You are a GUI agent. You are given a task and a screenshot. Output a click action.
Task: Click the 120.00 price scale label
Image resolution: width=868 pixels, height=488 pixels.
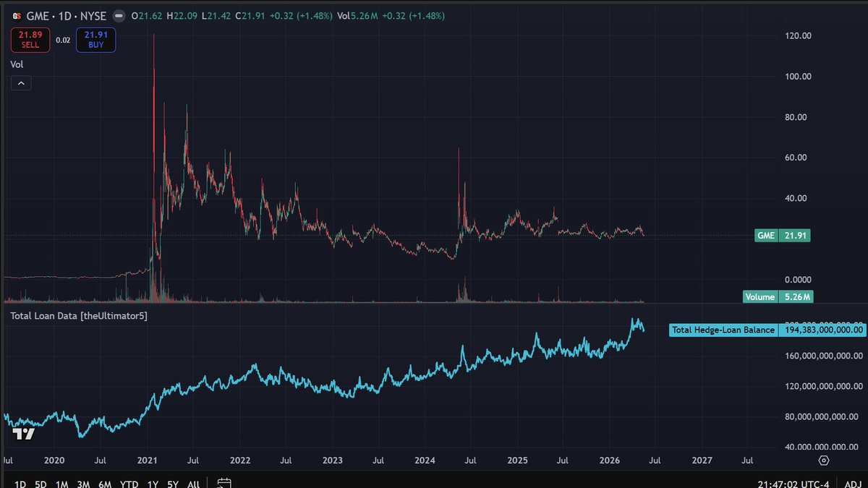(x=799, y=35)
